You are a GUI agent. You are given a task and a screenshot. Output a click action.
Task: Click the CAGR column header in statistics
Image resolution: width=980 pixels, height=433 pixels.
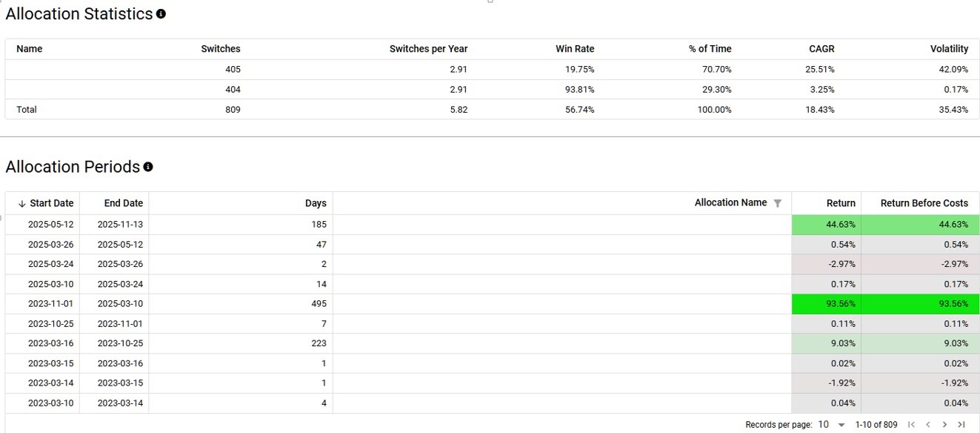[821, 49]
